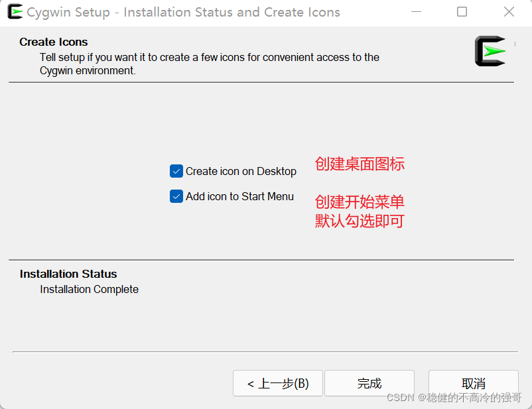Click the Installation Status section label

68,274
